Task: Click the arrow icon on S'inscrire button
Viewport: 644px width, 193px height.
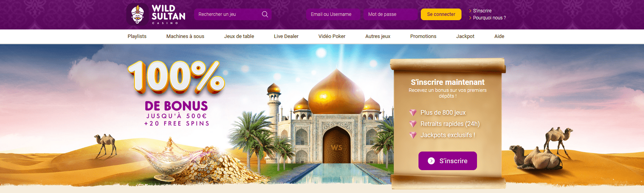Action: coord(431,161)
